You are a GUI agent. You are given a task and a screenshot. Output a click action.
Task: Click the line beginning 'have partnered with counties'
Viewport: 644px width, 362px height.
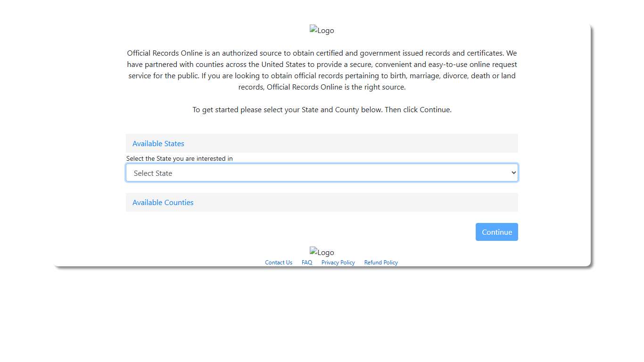(x=322, y=64)
